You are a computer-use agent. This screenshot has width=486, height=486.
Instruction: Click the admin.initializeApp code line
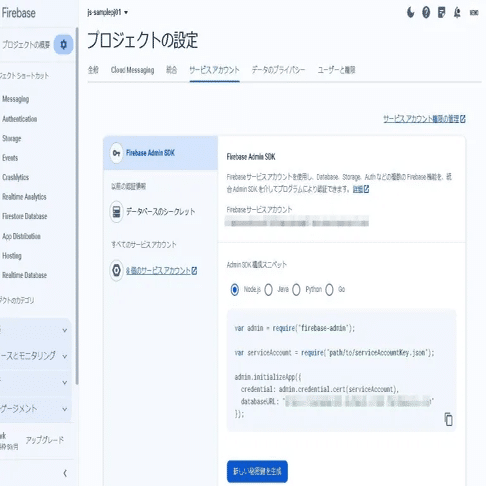[x=268, y=377]
